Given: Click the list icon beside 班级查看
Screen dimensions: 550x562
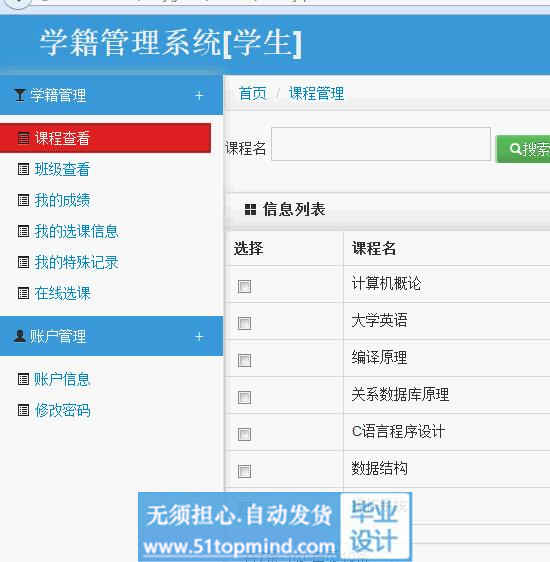Looking at the screenshot, I should pos(23,169).
